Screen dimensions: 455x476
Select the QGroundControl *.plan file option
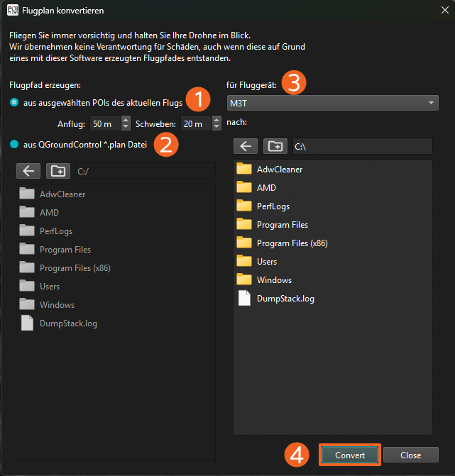[x=15, y=145]
